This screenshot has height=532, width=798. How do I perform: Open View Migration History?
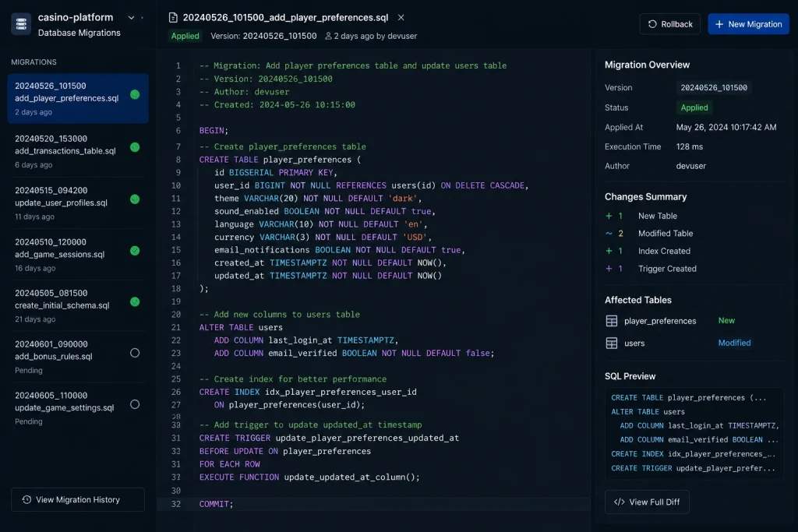tap(78, 500)
